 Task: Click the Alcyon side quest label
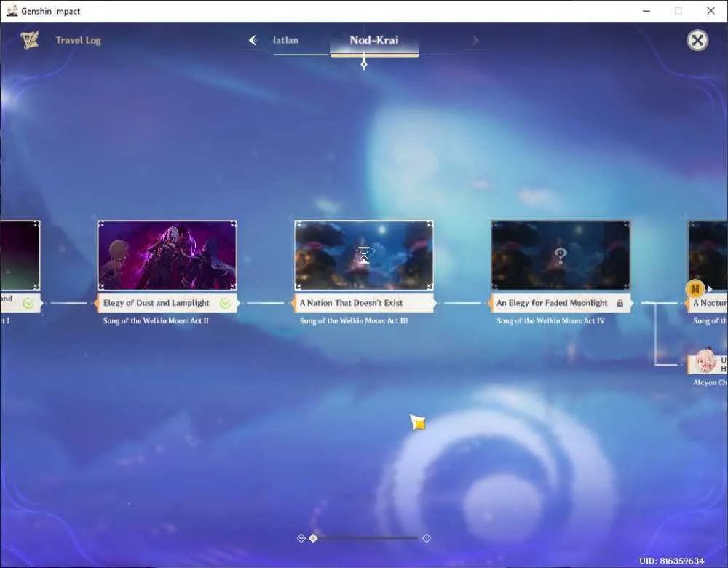pyautogui.click(x=710, y=382)
